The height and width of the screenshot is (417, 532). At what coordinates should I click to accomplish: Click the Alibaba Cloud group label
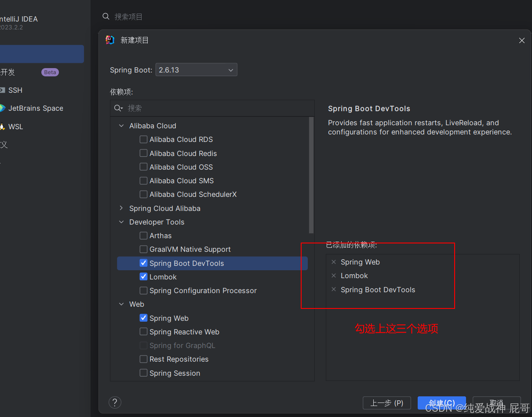(x=153, y=126)
